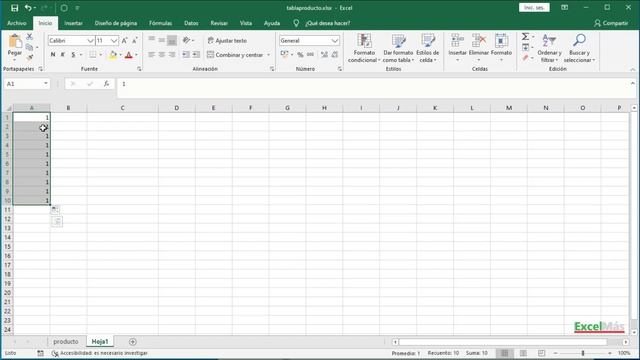Open borders dropdown in Fuente group

click(101, 55)
